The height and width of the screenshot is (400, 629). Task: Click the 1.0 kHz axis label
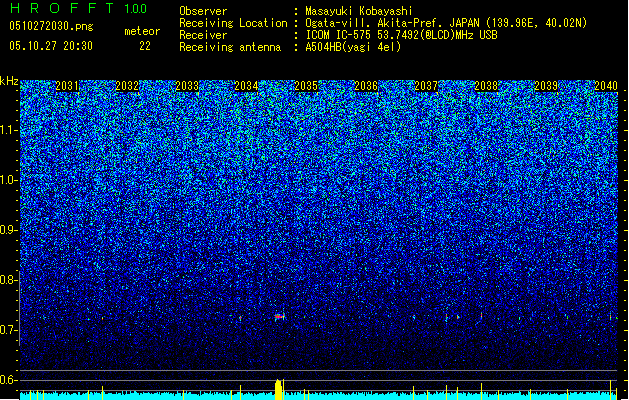(8, 180)
